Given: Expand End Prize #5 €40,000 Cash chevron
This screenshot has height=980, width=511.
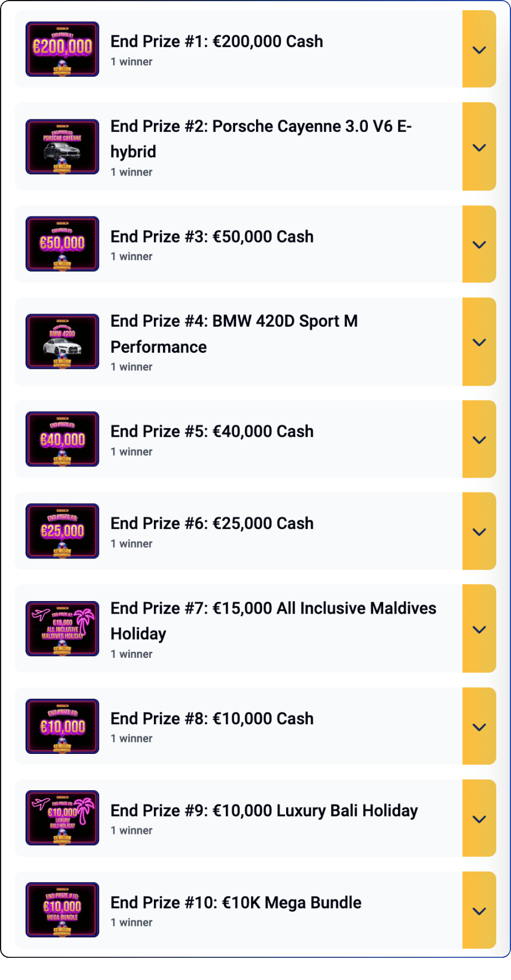Looking at the screenshot, I should point(479,440).
